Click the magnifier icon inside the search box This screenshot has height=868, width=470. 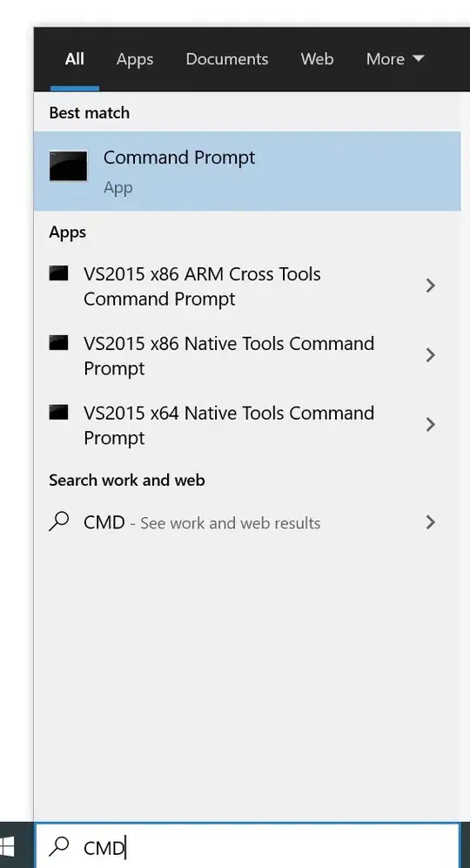click(58, 846)
